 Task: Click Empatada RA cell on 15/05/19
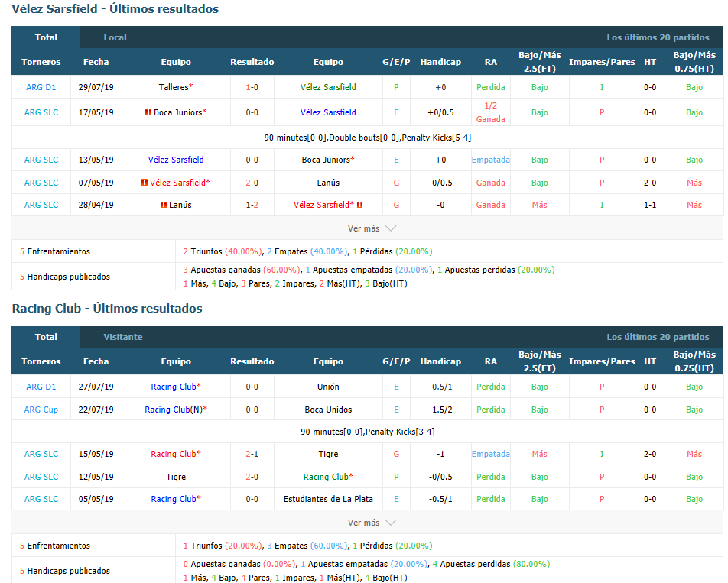tap(491, 454)
